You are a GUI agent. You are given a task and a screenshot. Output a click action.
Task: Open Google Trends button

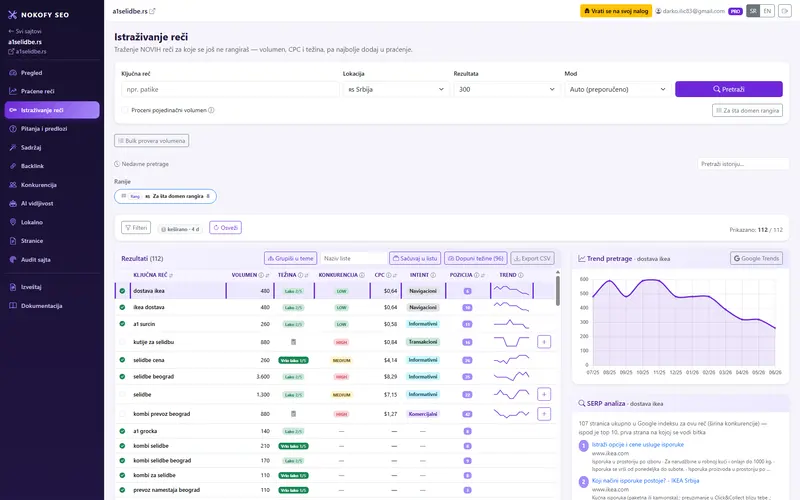[x=756, y=258]
